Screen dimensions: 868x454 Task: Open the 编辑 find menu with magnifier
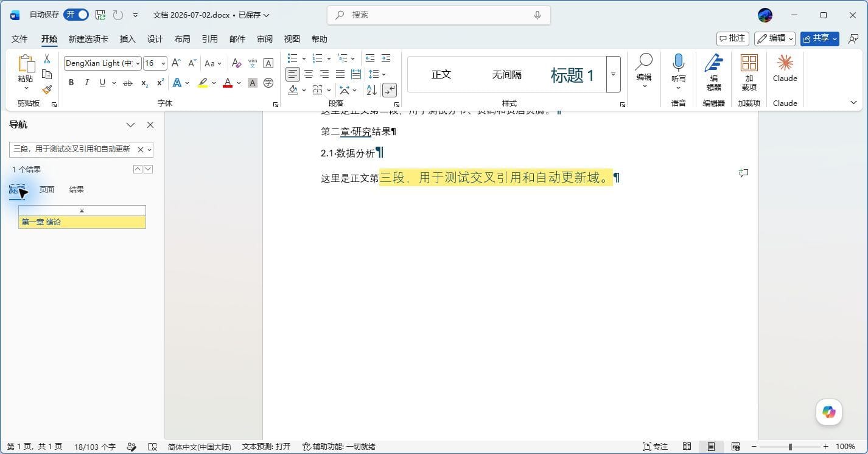coord(644,70)
